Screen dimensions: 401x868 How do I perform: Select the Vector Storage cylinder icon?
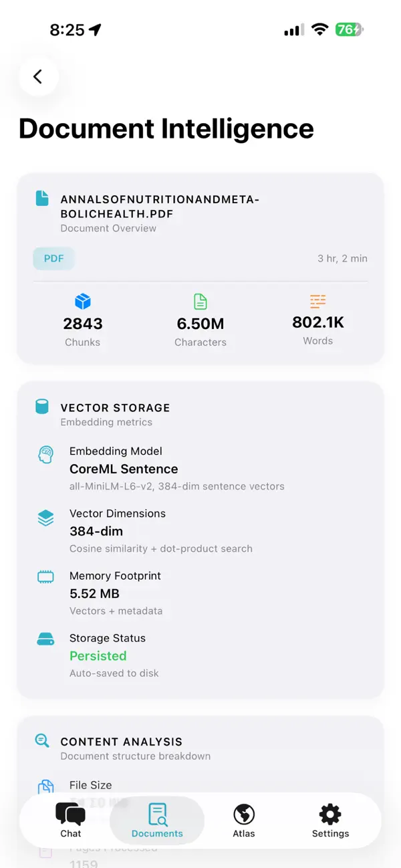(x=41, y=406)
